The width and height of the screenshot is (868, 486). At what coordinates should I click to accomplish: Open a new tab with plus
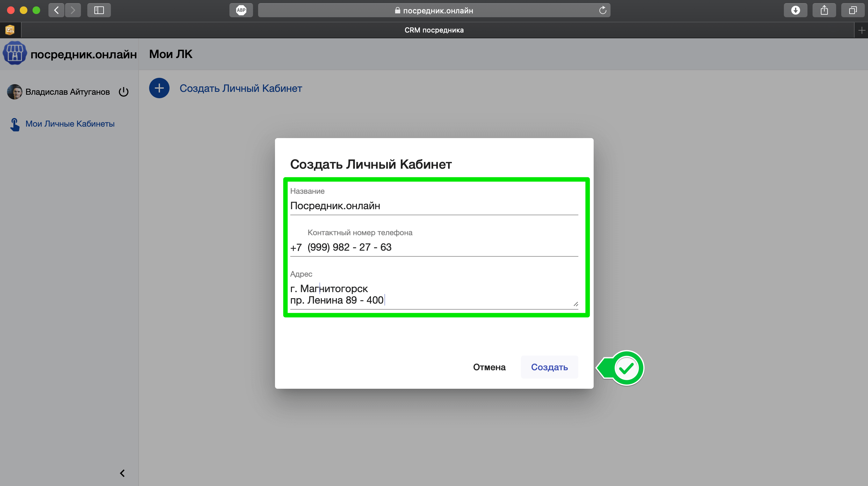(x=862, y=30)
